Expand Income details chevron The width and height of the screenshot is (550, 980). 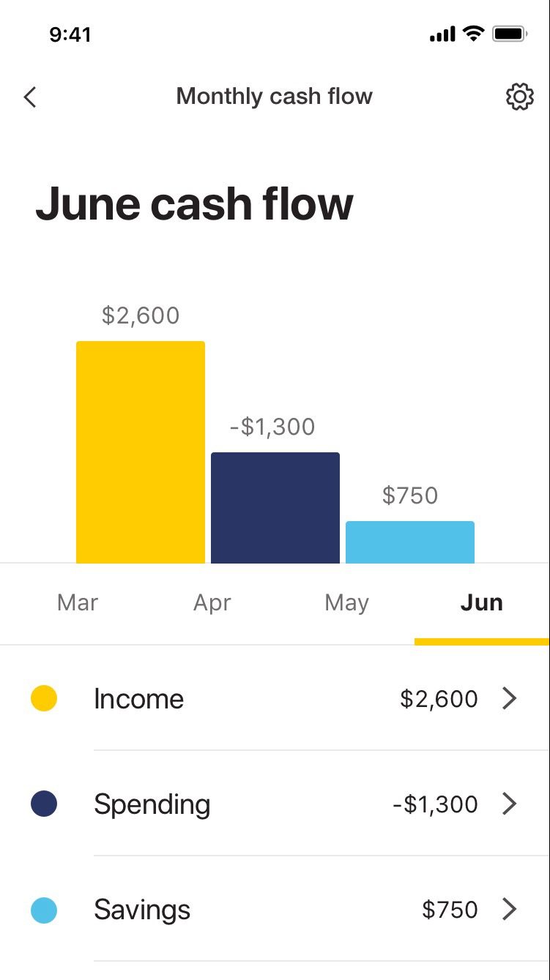click(510, 698)
